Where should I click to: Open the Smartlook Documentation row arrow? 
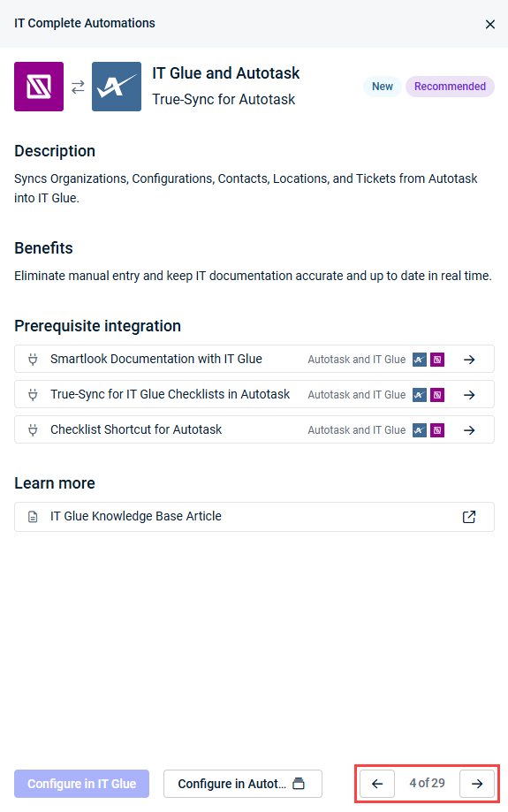point(469,360)
